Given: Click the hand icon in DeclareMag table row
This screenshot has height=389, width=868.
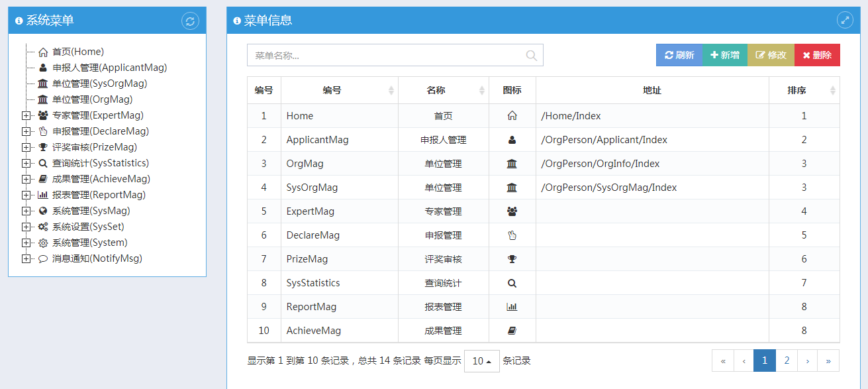Looking at the screenshot, I should tap(512, 235).
